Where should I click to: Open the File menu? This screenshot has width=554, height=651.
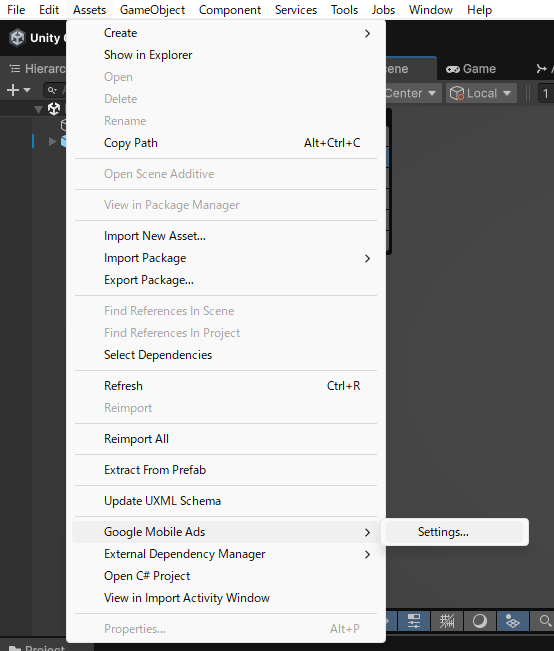click(x=16, y=10)
